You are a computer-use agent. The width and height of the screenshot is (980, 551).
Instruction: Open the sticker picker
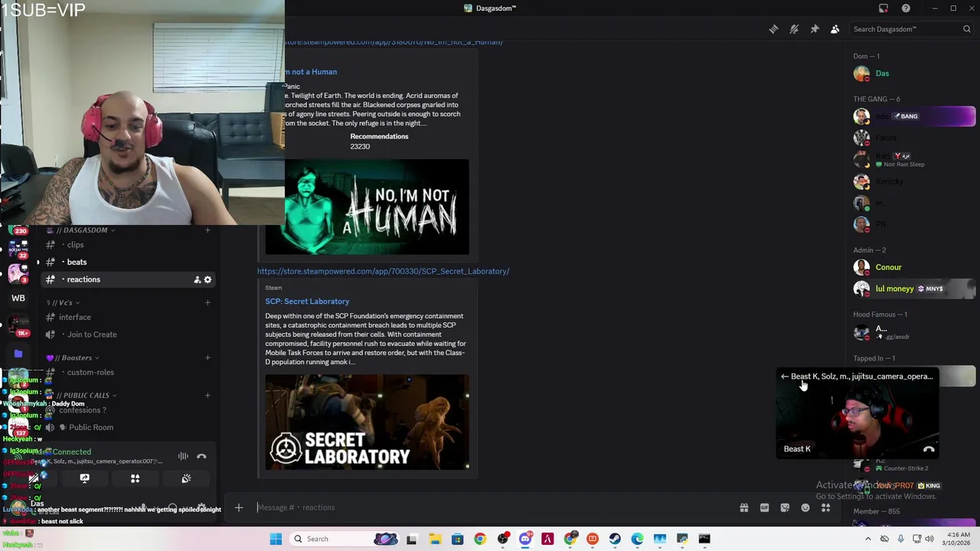click(785, 507)
